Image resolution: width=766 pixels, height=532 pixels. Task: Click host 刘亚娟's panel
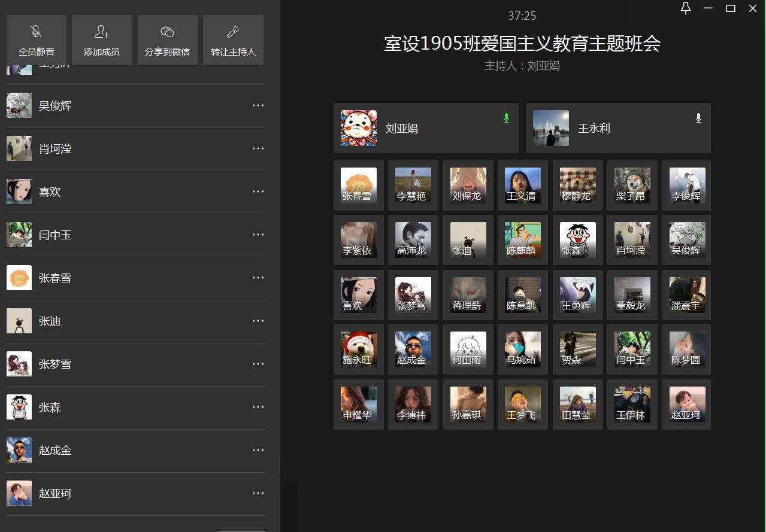pos(425,128)
